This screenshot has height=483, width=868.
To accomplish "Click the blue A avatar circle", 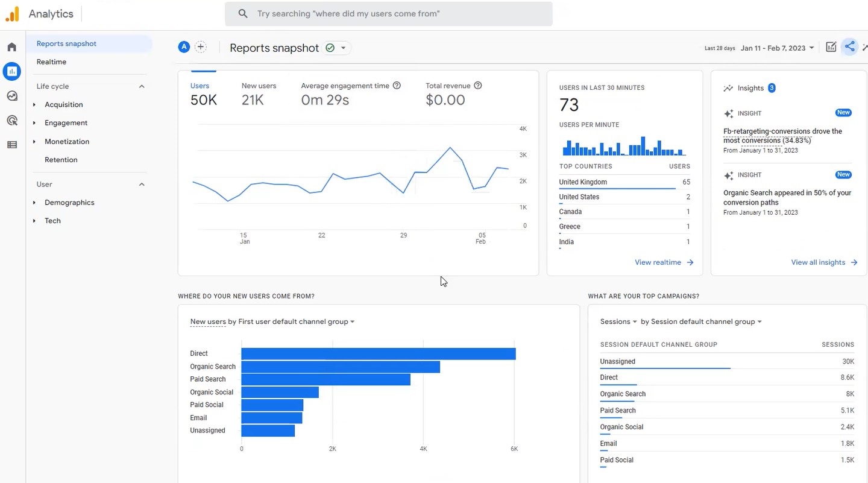I will (x=184, y=46).
